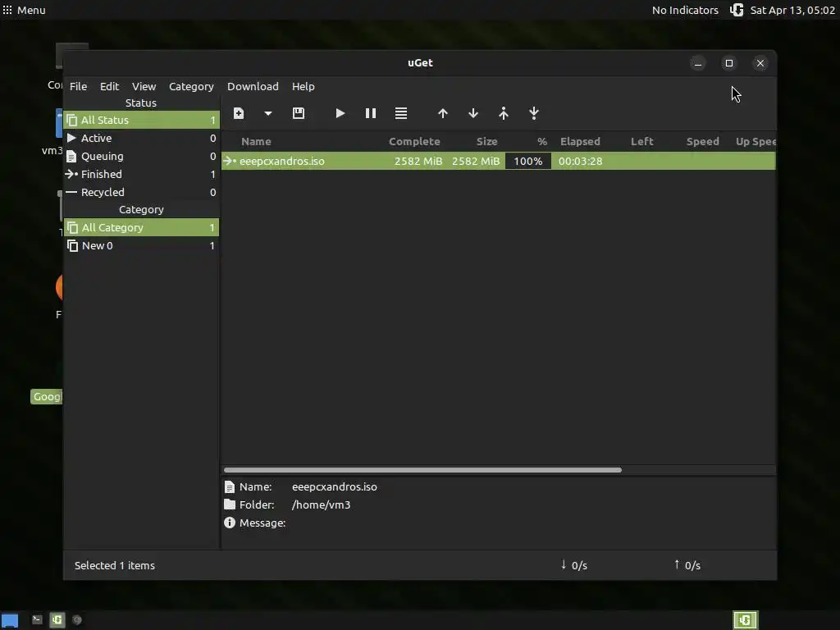Click uGet icon in bottom taskbar
The image size is (840, 630).
[x=57, y=620]
